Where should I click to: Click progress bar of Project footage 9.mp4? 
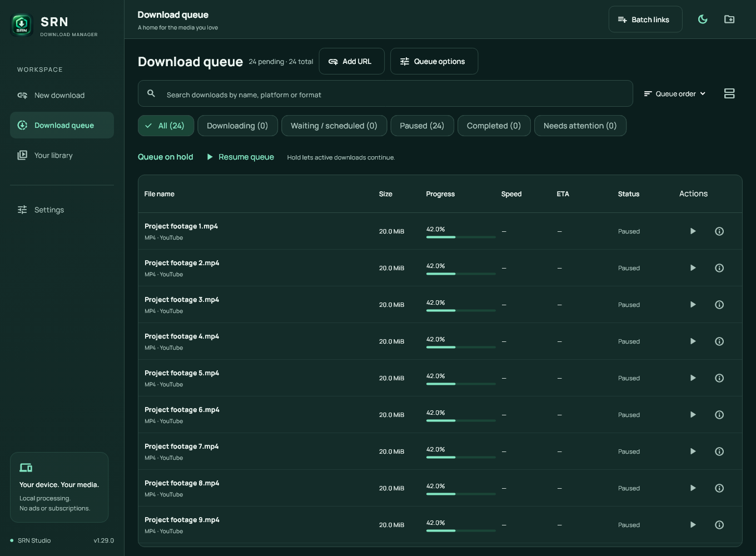point(461,530)
